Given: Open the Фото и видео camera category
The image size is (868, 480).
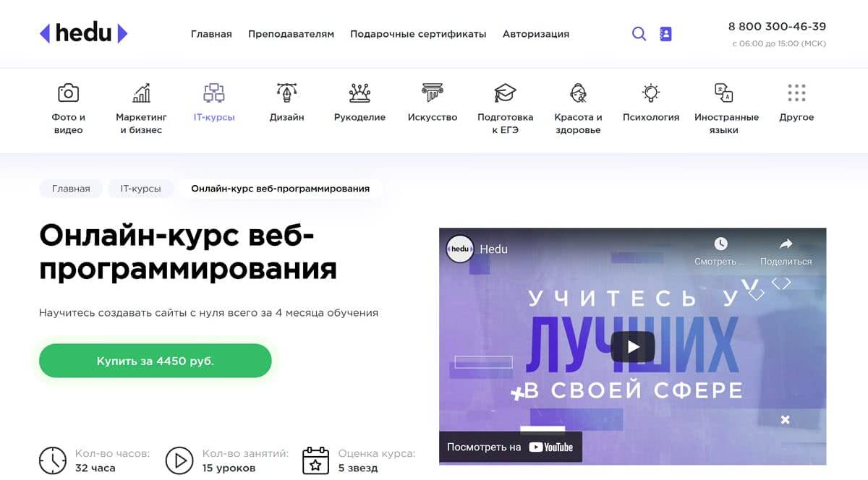Looking at the screenshot, I should (68, 93).
